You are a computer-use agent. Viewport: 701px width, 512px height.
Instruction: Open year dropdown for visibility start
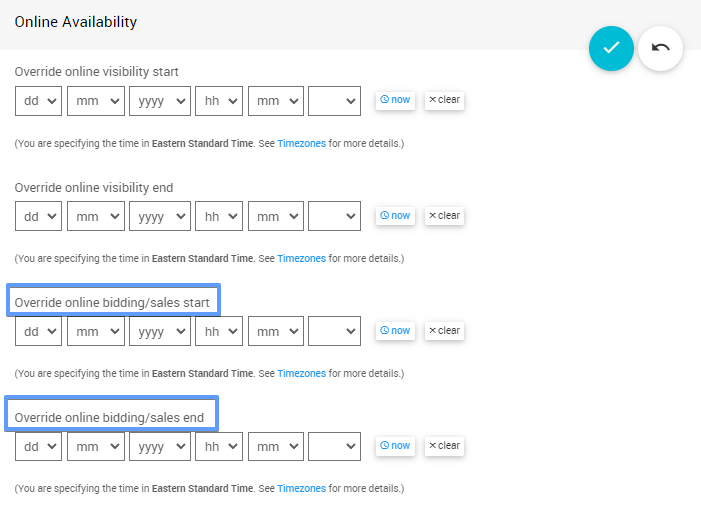pos(159,101)
